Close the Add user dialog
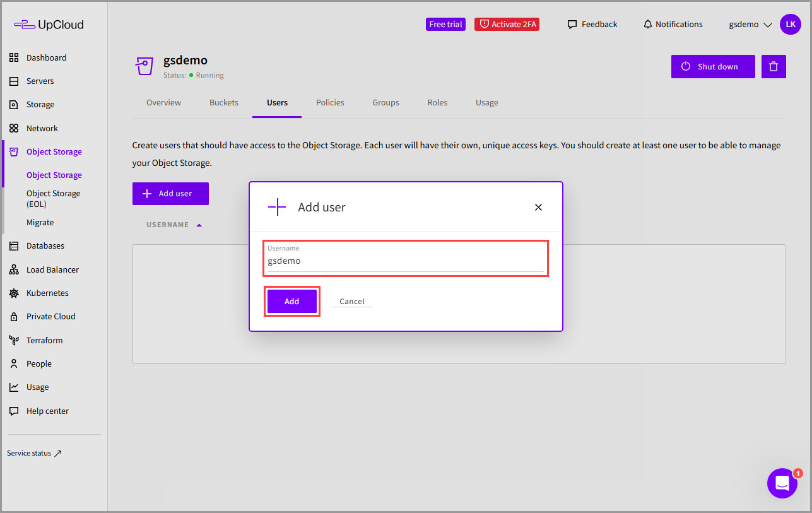 coord(538,207)
